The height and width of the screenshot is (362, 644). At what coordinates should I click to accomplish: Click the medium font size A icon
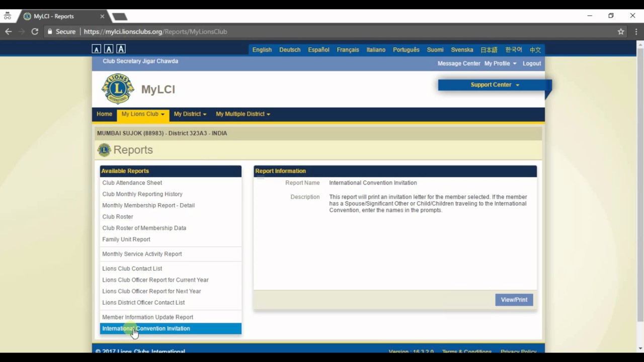(109, 49)
